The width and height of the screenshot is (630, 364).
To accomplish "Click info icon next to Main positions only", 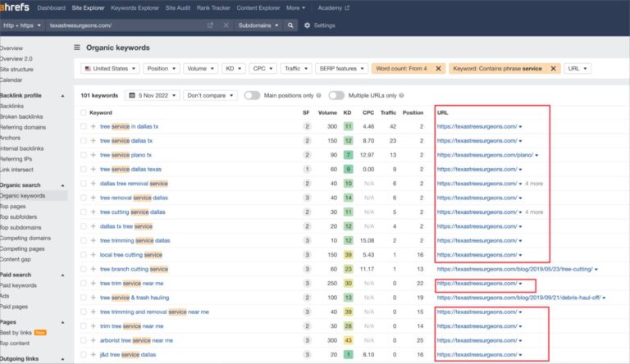I will tap(318, 96).
